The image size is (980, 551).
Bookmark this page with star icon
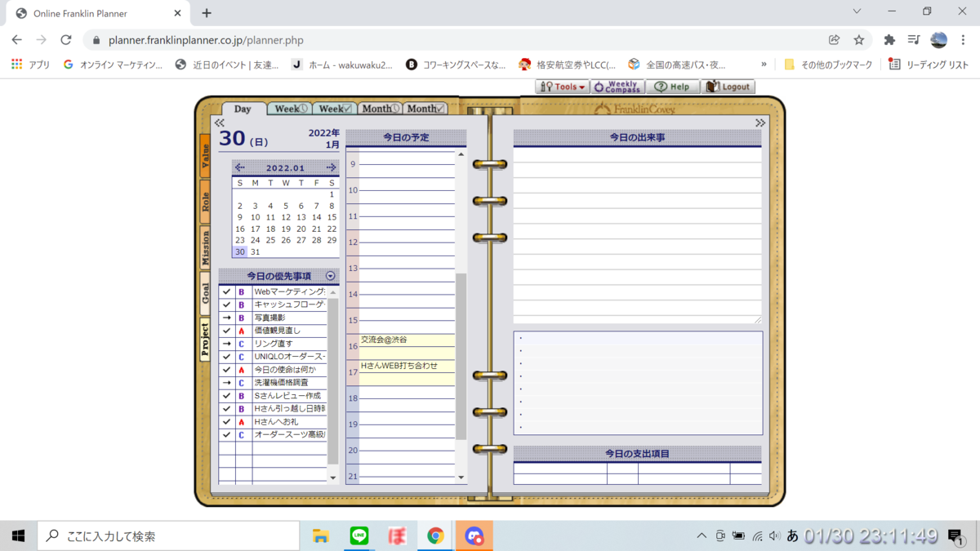pos(858,40)
